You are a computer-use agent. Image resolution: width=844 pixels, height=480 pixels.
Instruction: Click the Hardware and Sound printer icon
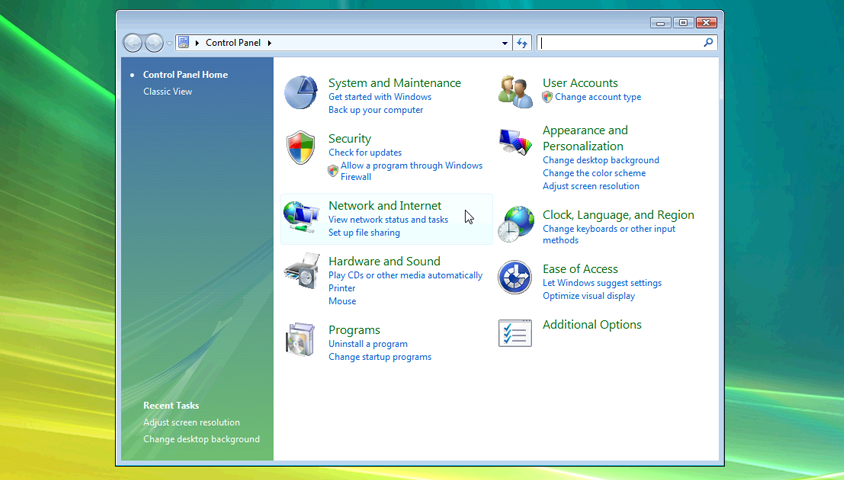click(301, 271)
